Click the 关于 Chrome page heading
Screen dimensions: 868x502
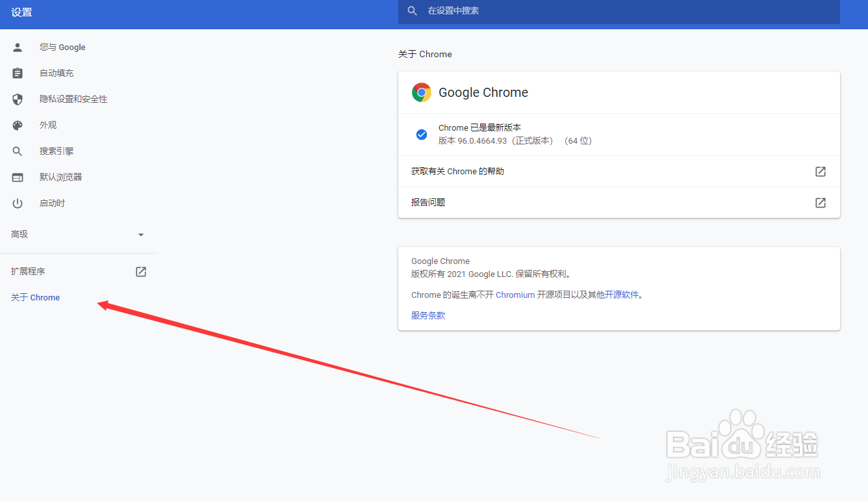point(425,54)
